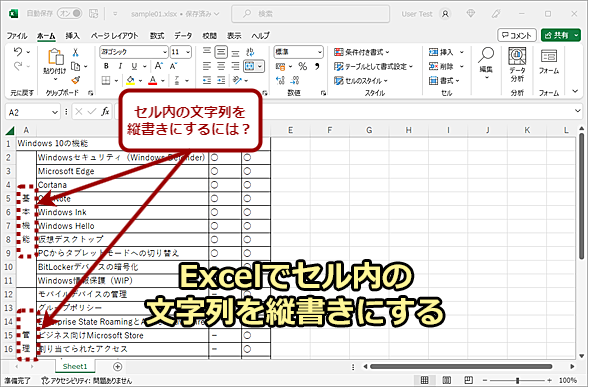Open the コメント comments button
The height and width of the screenshot is (388, 589).
[x=517, y=35]
